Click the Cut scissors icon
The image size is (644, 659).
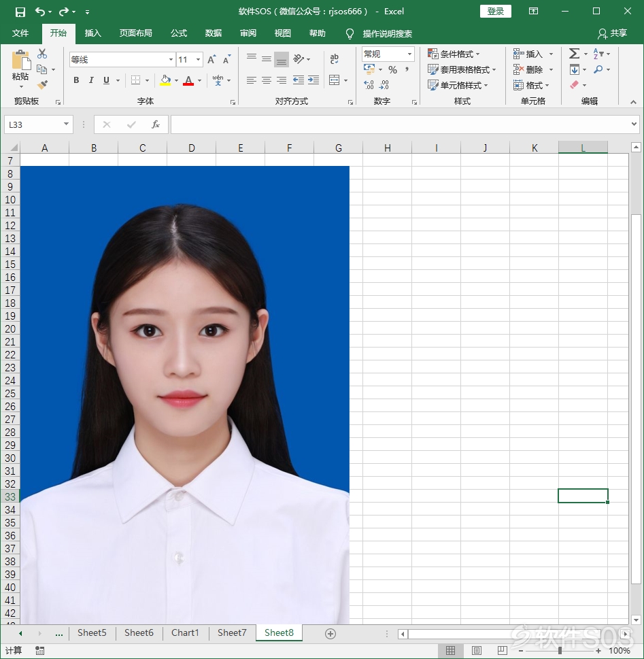pos(42,54)
